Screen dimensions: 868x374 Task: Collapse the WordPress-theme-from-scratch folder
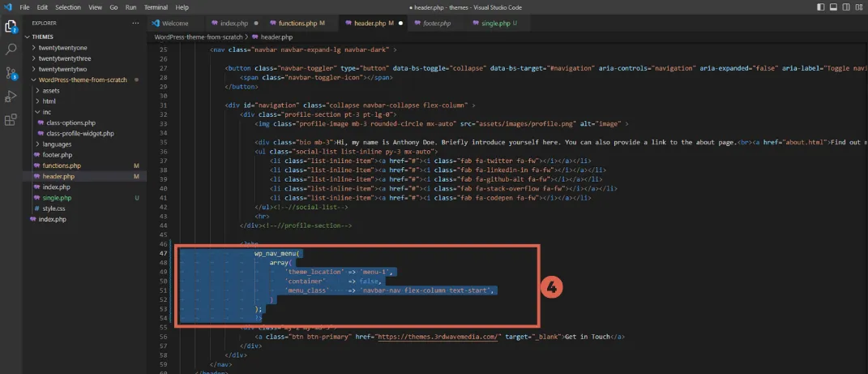[x=84, y=80]
